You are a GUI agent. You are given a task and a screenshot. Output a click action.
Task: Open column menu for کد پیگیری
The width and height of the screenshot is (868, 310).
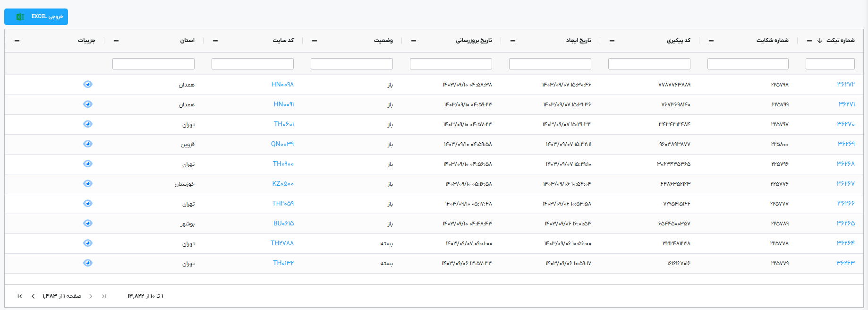(612, 41)
